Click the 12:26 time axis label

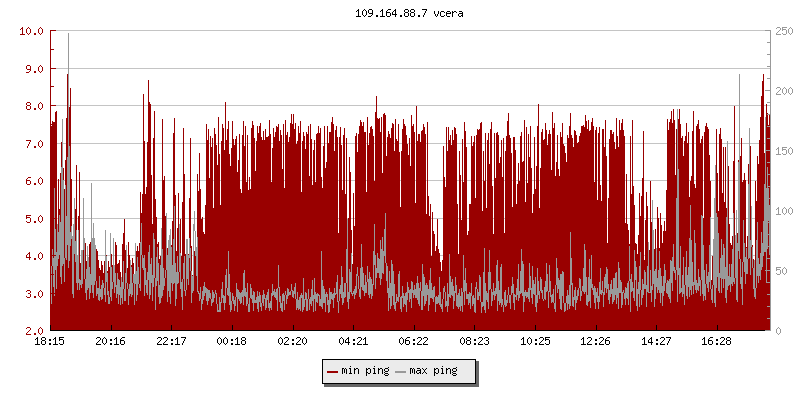[x=595, y=341]
